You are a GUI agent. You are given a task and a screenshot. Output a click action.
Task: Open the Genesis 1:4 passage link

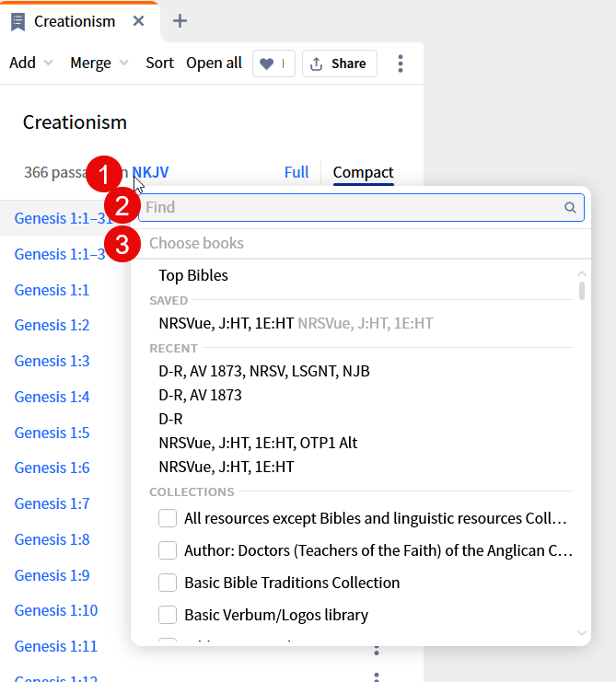click(52, 397)
